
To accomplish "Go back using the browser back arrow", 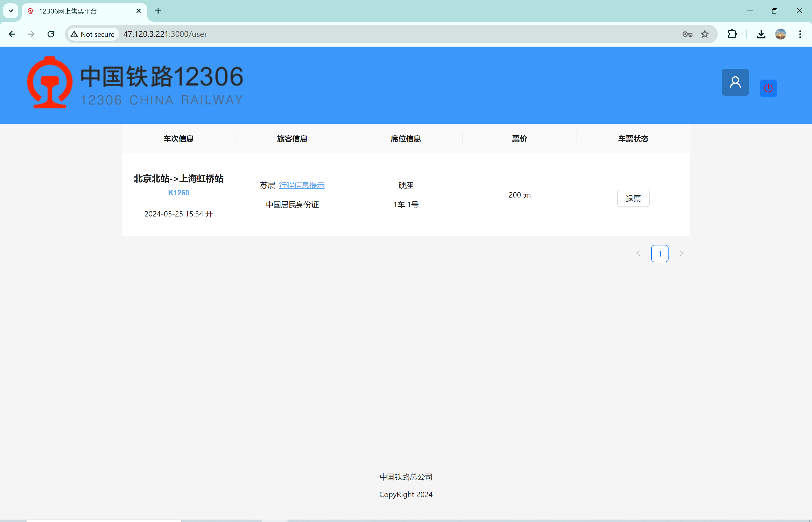I will point(12,34).
